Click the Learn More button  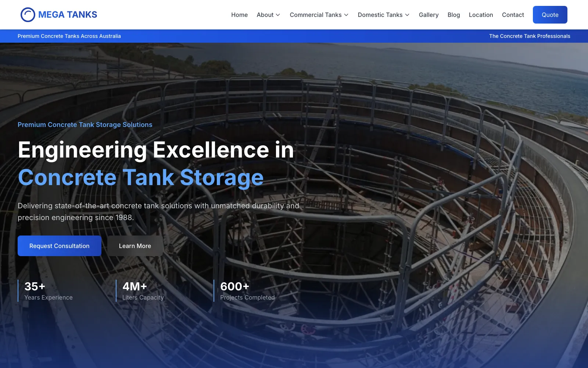click(135, 246)
